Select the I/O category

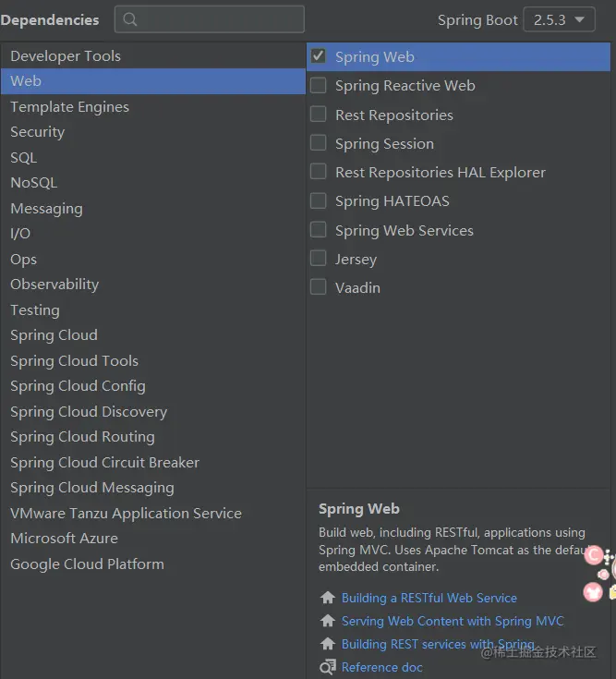[152, 234]
